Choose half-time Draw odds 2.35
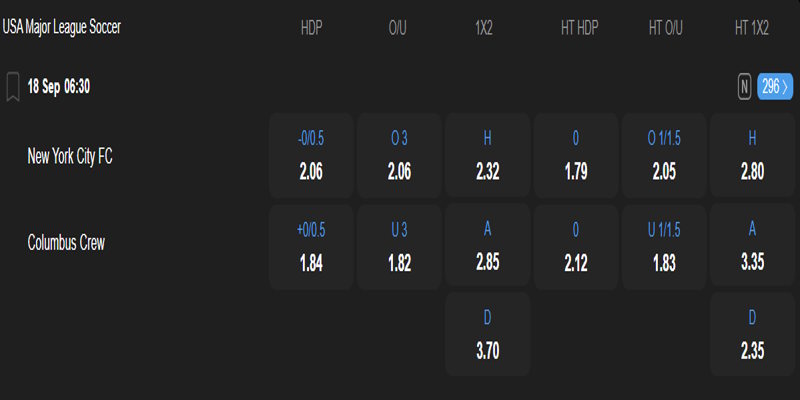The width and height of the screenshot is (800, 400). click(x=751, y=334)
